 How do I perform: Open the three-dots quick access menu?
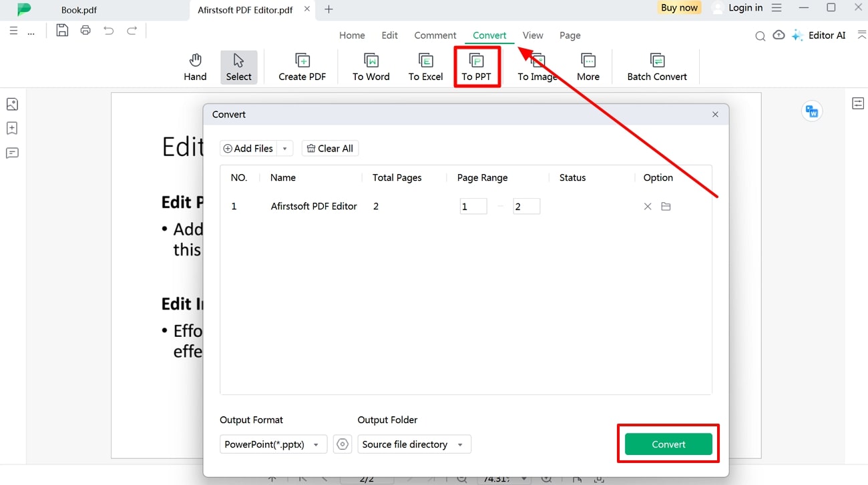(31, 32)
